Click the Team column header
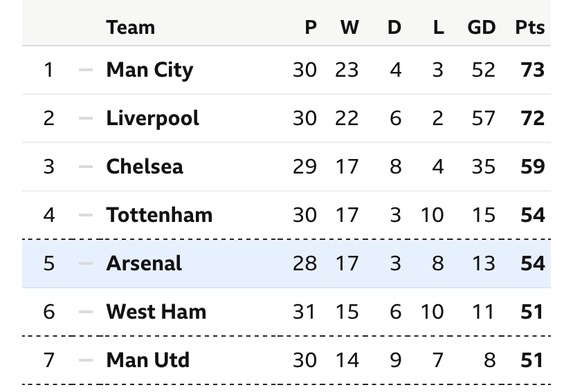 point(130,28)
